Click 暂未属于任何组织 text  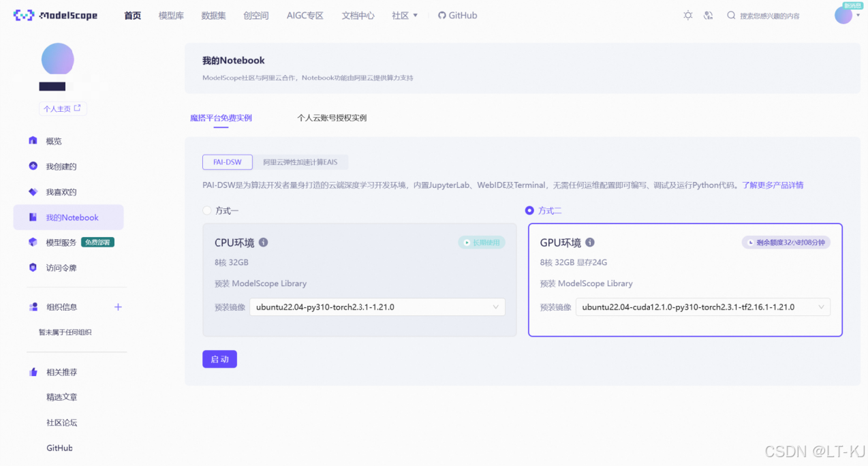pyautogui.click(x=65, y=332)
